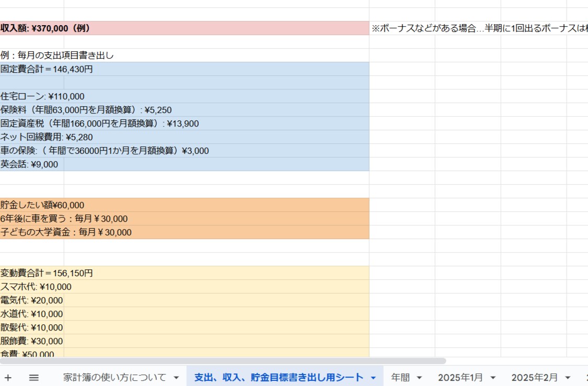The image size is (588, 386).
Task: Switch to 年間 sheet tab
Action: coord(400,378)
